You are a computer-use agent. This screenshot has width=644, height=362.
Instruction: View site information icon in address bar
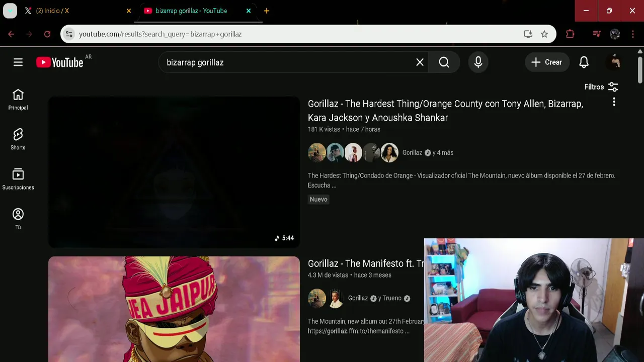tap(69, 34)
